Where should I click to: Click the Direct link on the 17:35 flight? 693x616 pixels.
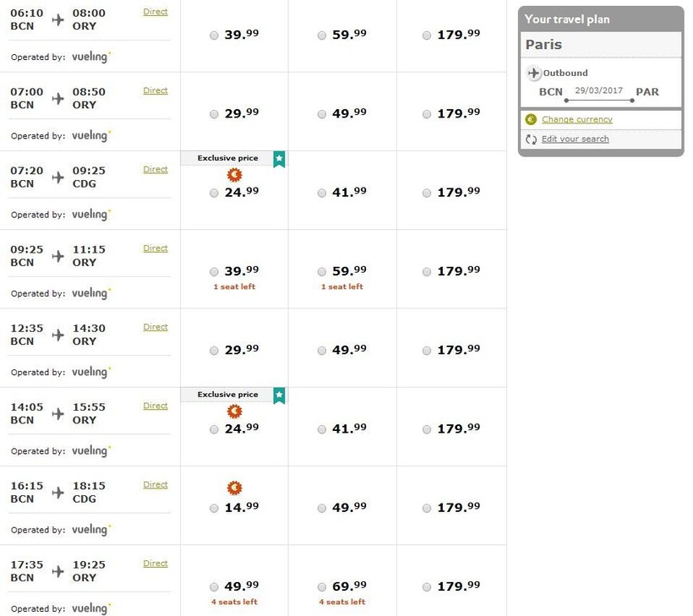(156, 564)
